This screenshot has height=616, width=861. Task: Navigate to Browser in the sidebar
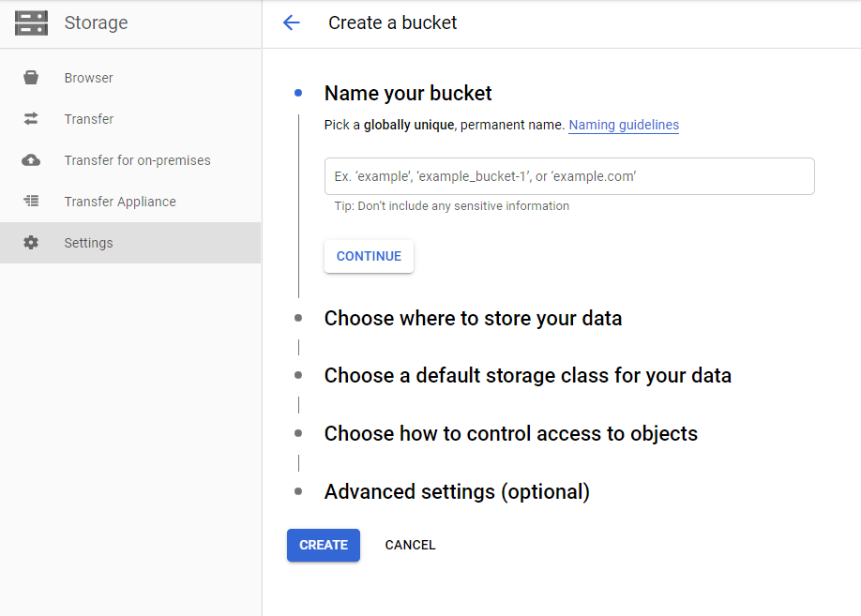(89, 78)
